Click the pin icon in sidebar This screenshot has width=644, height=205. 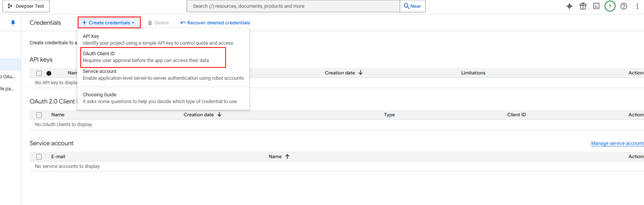click(13, 23)
